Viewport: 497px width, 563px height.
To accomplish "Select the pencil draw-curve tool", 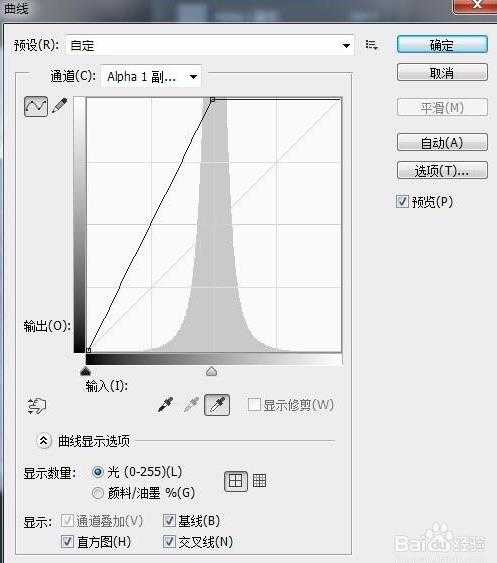I will click(x=60, y=106).
